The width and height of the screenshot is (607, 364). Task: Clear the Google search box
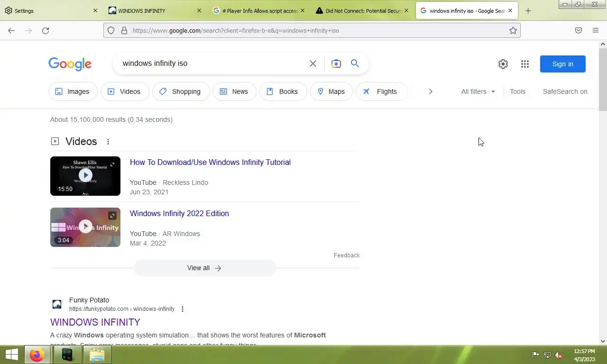pyautogui.click(x=313, y=64)
